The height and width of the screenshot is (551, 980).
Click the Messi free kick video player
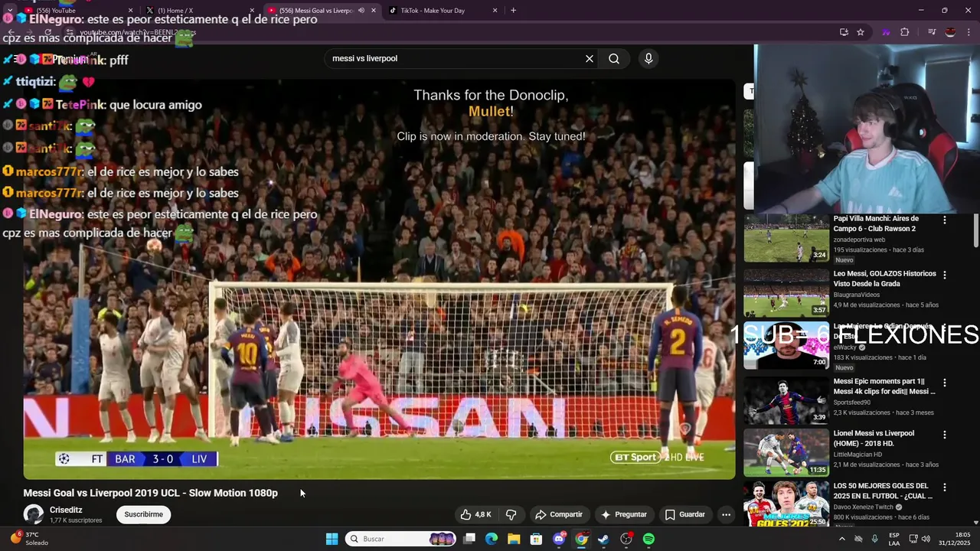pos(379,279)
